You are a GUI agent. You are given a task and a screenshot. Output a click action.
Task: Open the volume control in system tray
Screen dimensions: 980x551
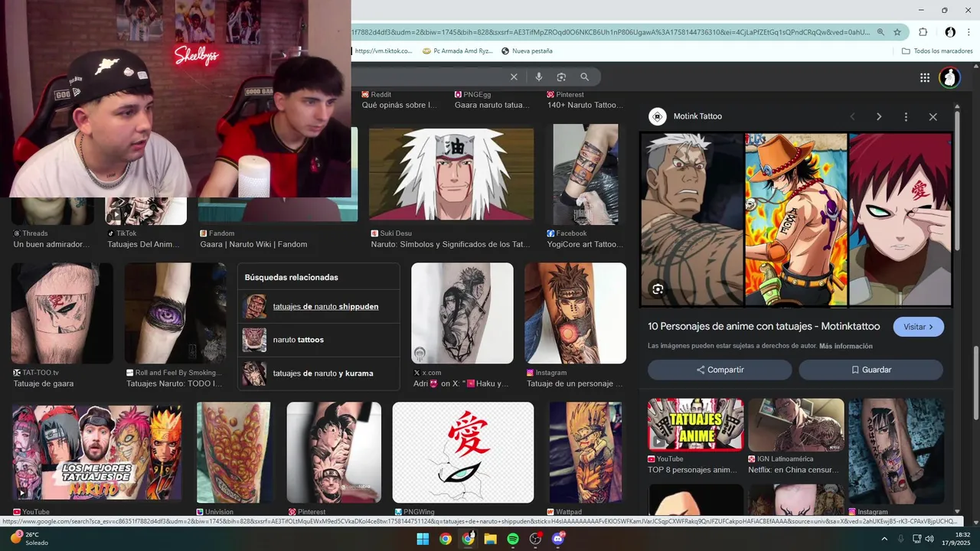(929, 539)
